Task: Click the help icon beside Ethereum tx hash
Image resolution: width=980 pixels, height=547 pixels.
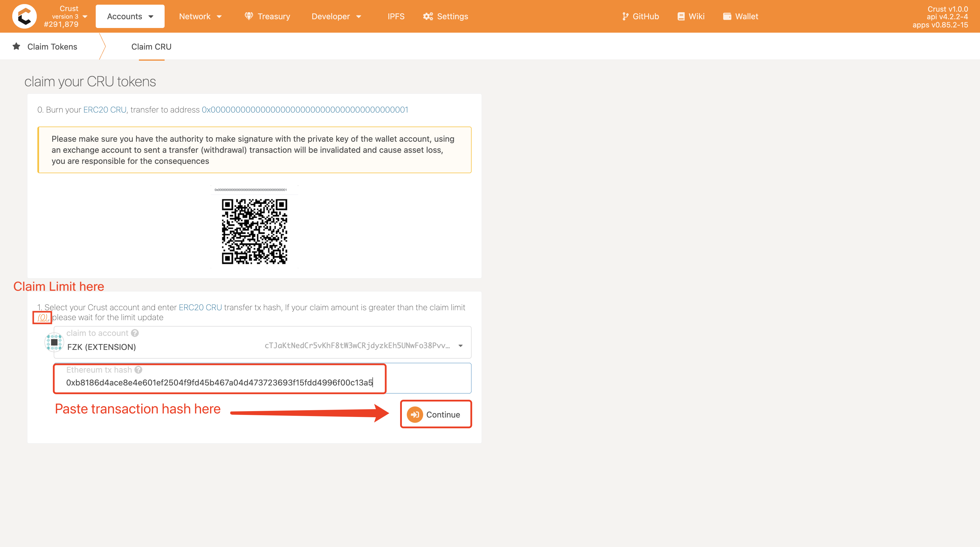Action: click(x=138, y=370)
